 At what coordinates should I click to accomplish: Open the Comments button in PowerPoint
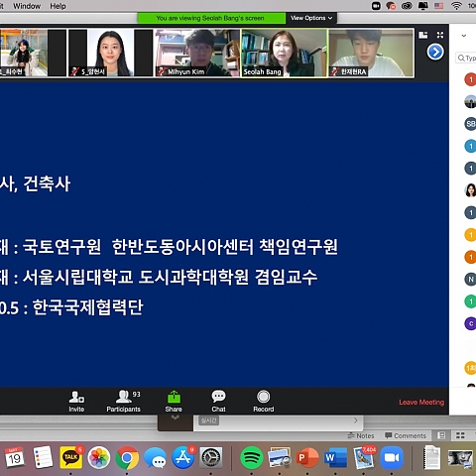point(406,435)
